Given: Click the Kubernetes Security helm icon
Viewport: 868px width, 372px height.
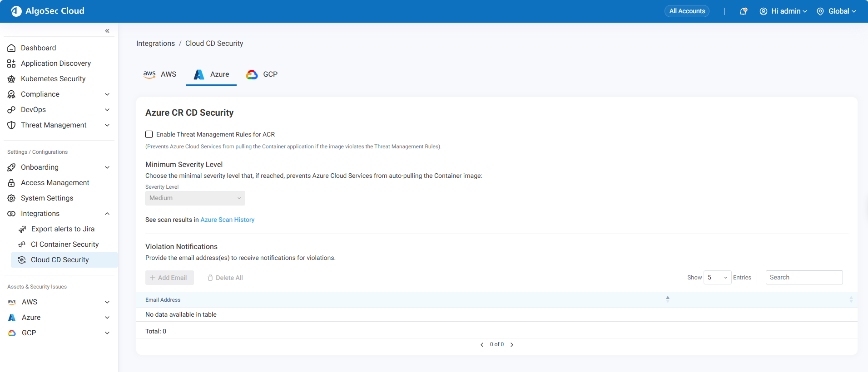Looking at the screenshot, I should click(x=11, y=79).
